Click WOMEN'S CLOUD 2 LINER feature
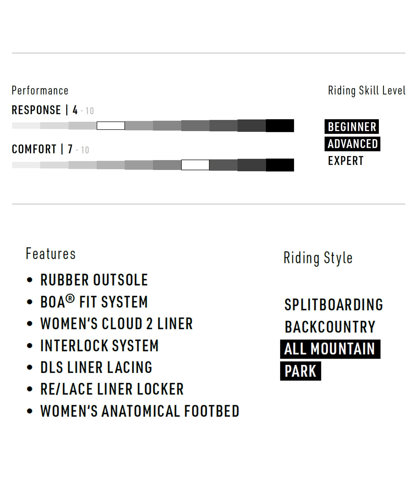Image resolution: width=420 pixels, height=504 pixels. [116, 324]
